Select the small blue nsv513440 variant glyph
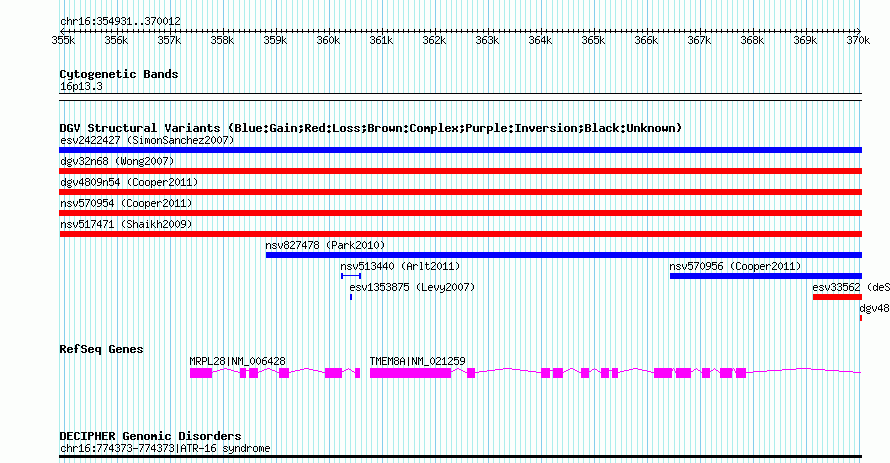 click(351, 276)
